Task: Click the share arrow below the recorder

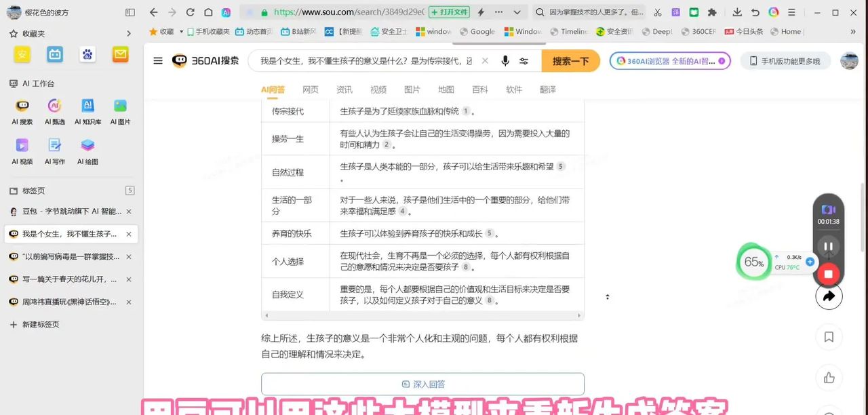Action: tap(829, 296)
